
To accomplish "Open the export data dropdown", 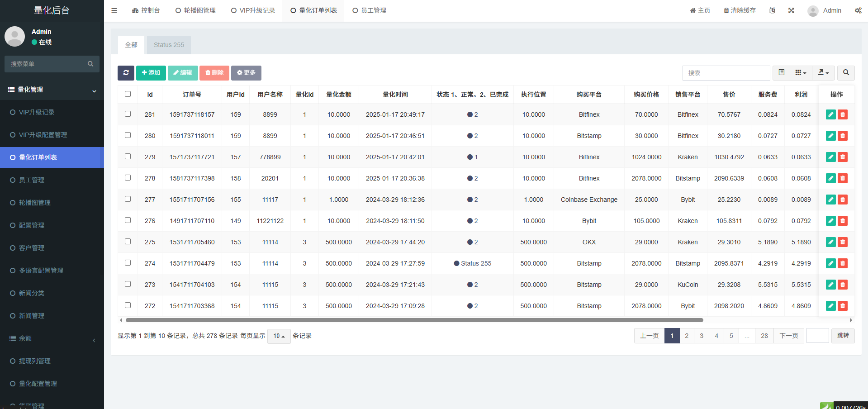I will (824, 73).
